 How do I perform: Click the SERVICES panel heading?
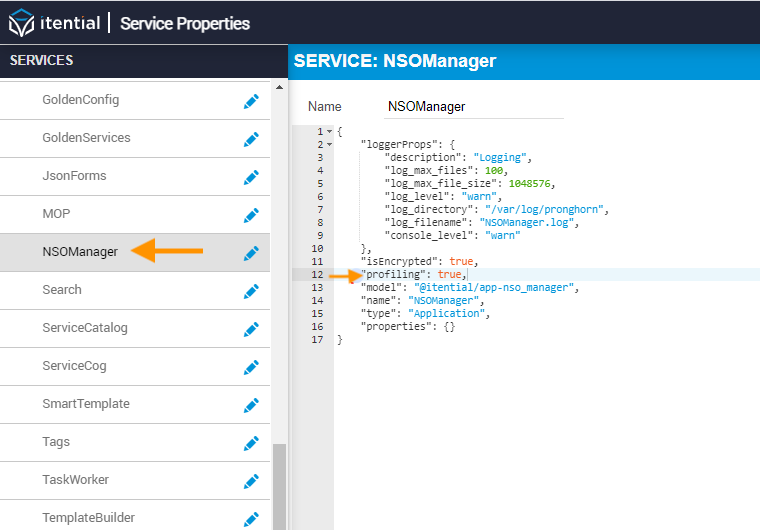(41, 60)
